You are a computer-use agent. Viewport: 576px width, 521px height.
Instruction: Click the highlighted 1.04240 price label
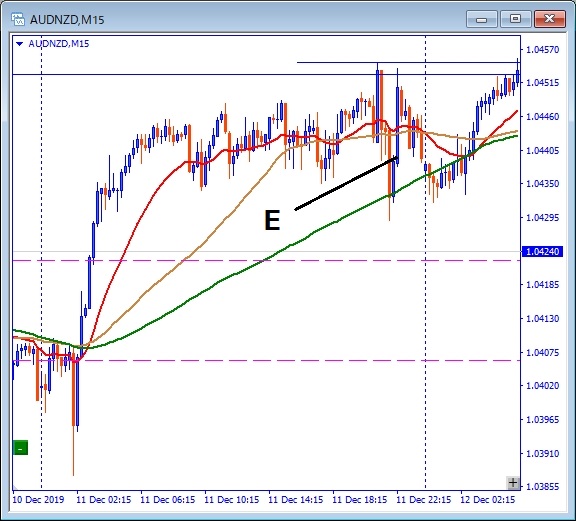point(543,252)
